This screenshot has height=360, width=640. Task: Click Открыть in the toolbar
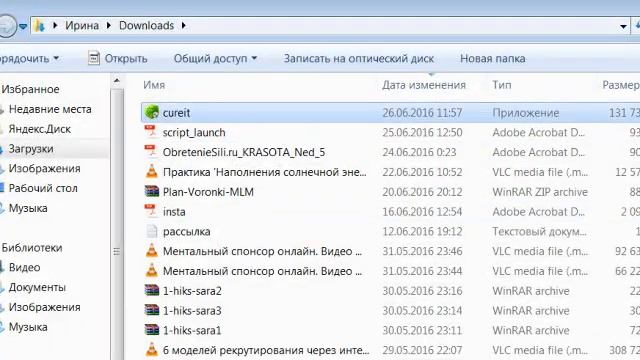[126, 58]
